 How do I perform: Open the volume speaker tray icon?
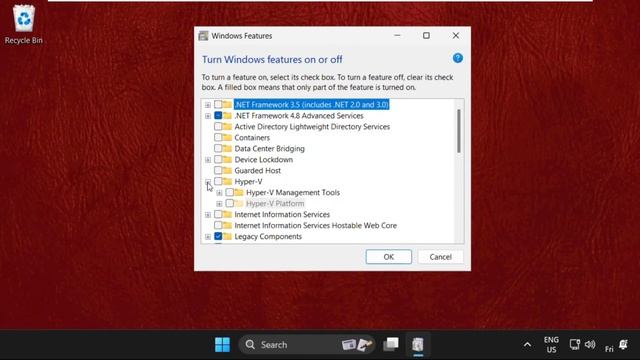pyautogui.click(x=590, y=345)
